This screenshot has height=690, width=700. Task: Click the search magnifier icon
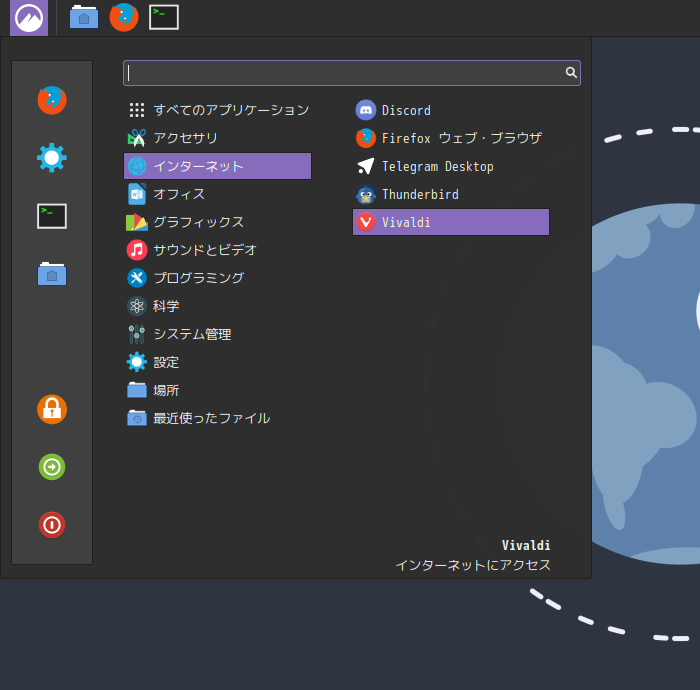(x=571, y=73)
